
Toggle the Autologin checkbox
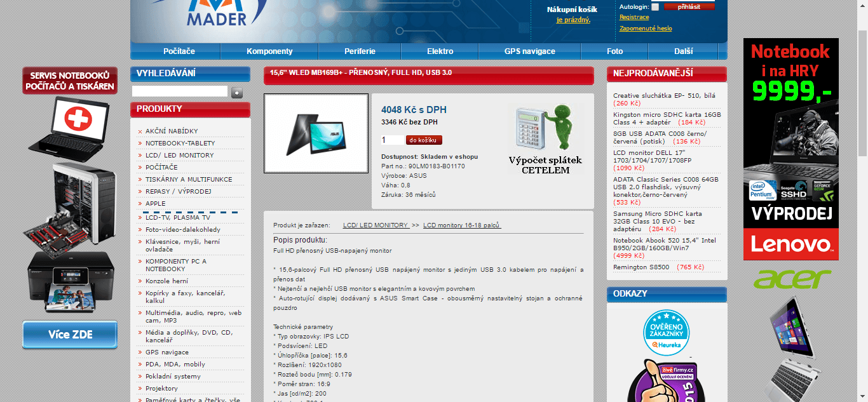coord(655,7)
